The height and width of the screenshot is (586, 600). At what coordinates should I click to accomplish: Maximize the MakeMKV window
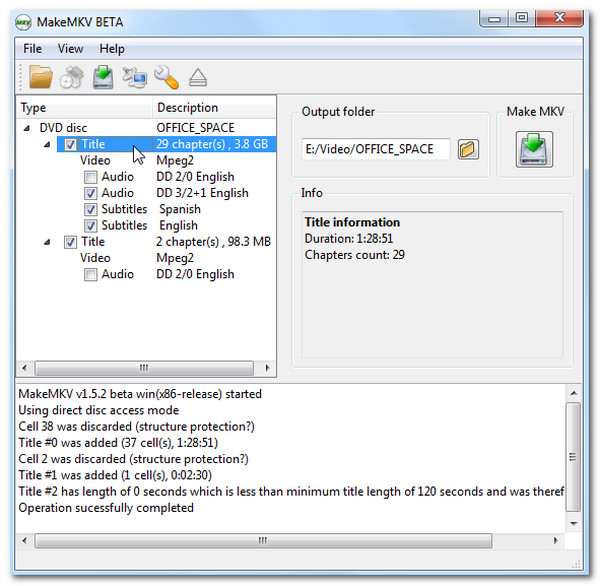[522, 18]
